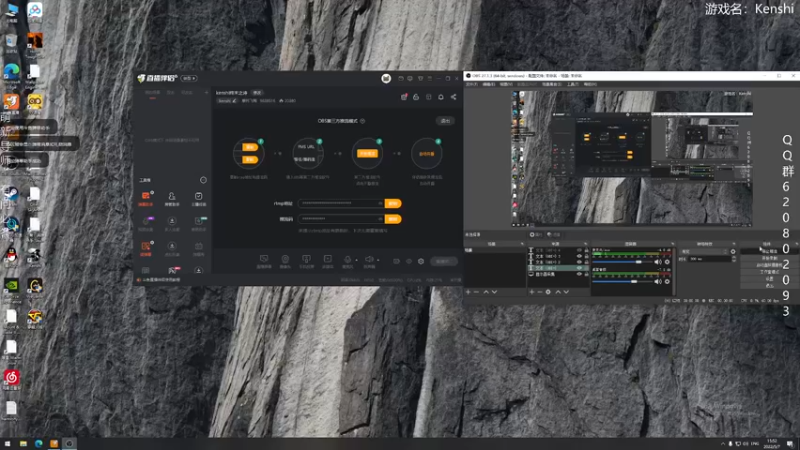Click the person tool icon in toolbox

[x=172, y=198]
